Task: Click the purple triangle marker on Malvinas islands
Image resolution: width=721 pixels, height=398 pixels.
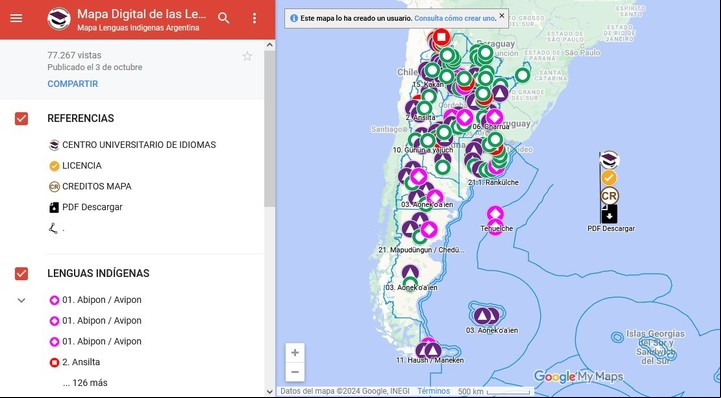Action: [x=482, y=315]
